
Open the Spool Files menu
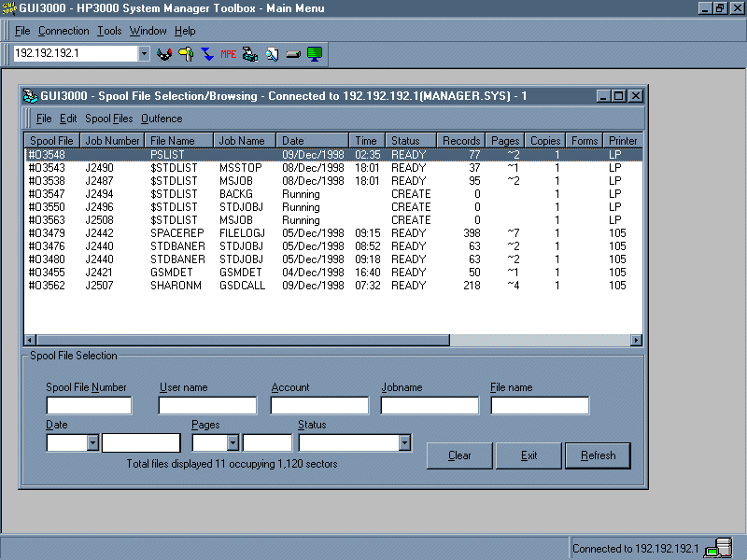click(x=108, y=119)
